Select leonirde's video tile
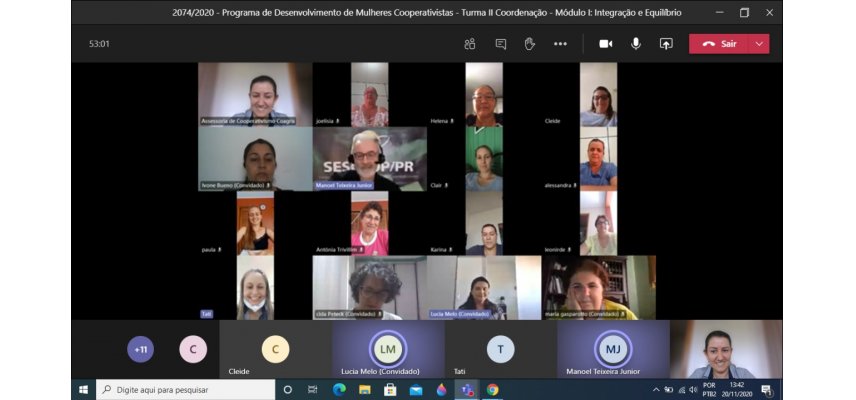Screen dimensions: 856x400 point(598,223)
